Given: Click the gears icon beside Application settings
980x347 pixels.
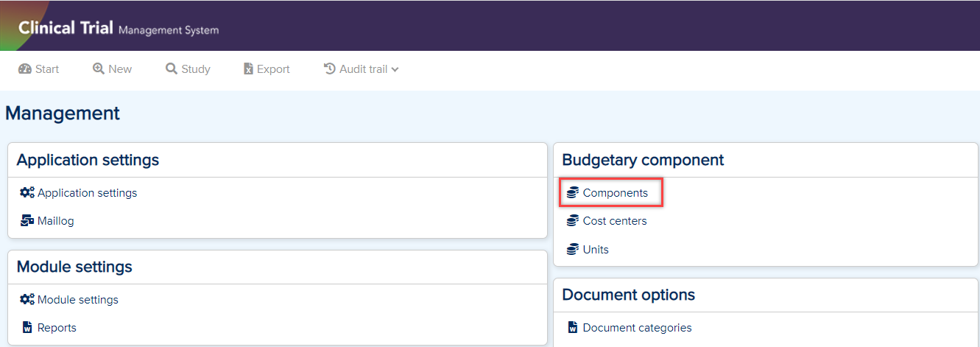Looking at the screenshot, I should click(x=27, y=193).
